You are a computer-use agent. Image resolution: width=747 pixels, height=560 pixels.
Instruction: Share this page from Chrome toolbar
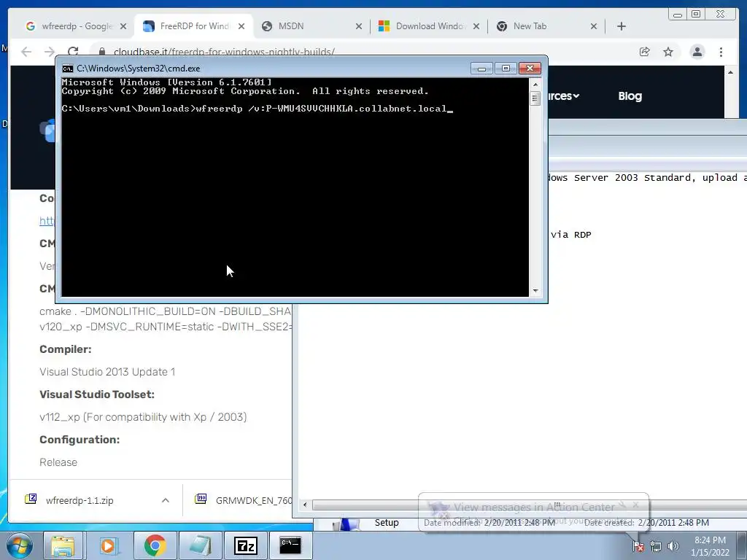pyautogui.click(x=645, y=52)
